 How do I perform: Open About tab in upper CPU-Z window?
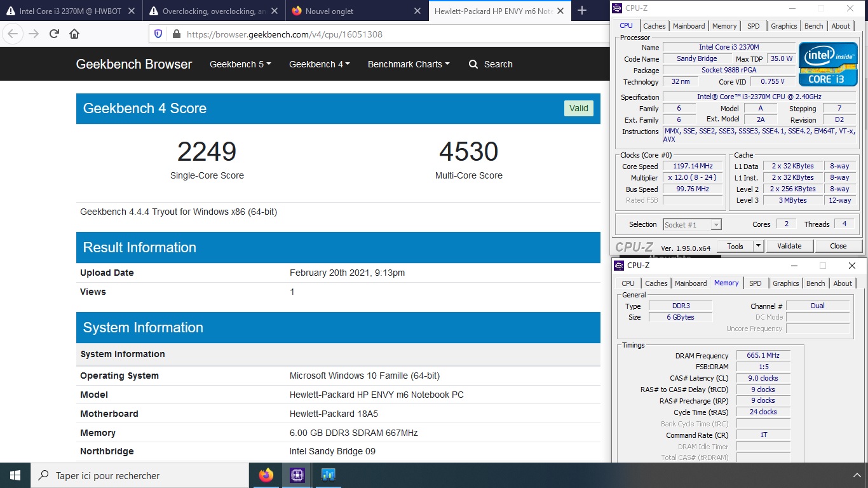point(841,26)
